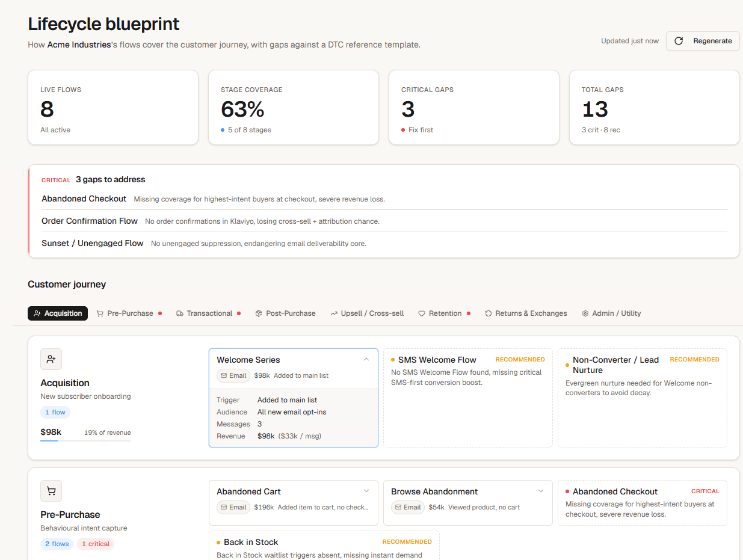Click the Acquisition stage user icon tile
Screen dimensions: 743x560
click(x=51, y=359)
